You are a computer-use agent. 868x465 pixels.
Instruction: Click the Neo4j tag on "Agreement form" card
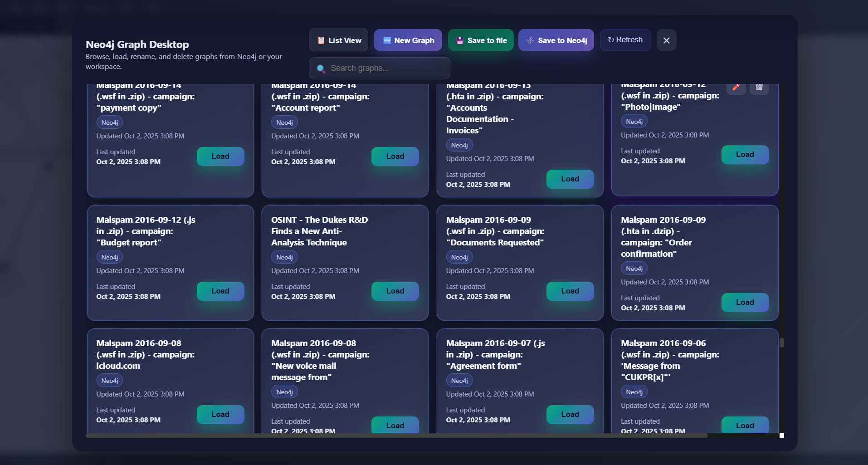(459, 381)
